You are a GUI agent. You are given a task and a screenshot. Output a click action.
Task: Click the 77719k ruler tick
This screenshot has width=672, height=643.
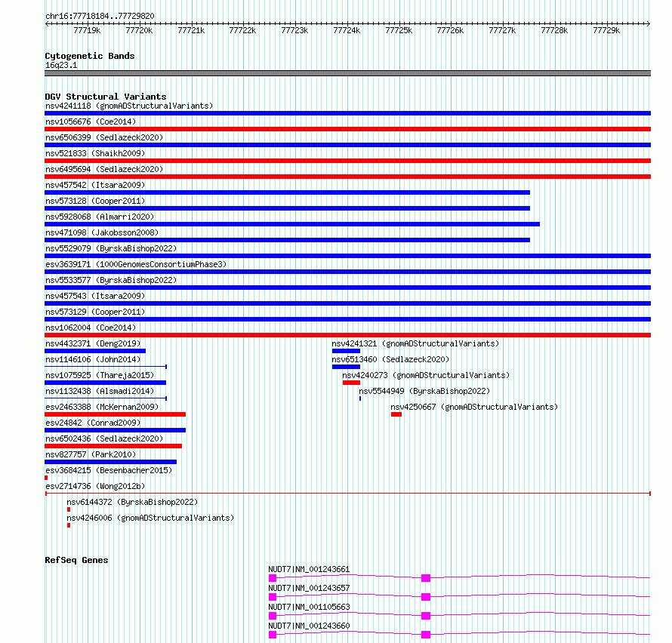(87, 30)
